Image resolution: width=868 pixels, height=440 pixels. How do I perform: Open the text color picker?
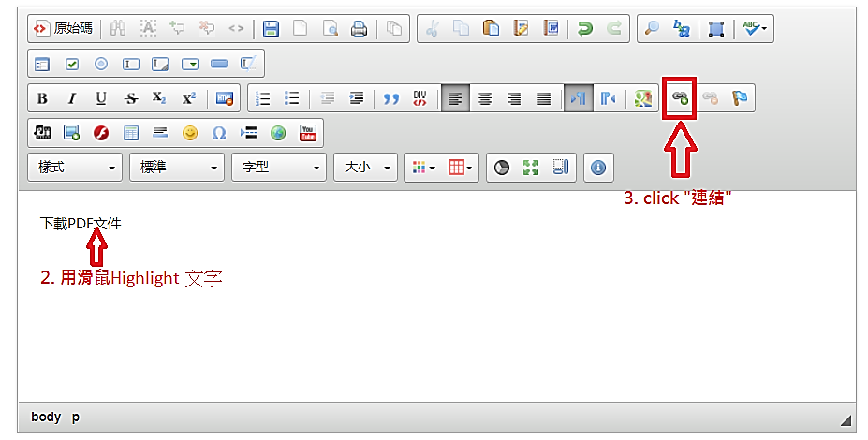pos(423,168)
